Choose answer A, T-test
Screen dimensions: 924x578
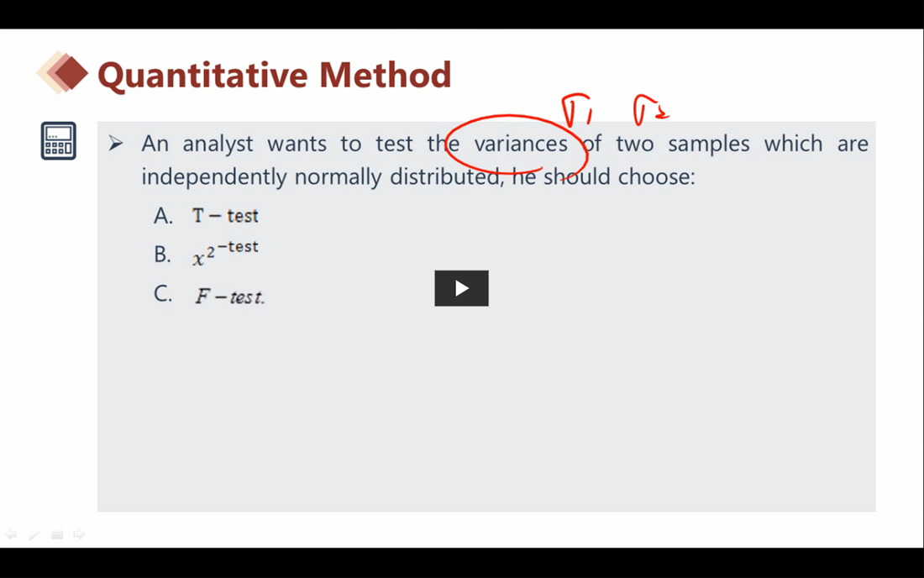tap(225, 216)
